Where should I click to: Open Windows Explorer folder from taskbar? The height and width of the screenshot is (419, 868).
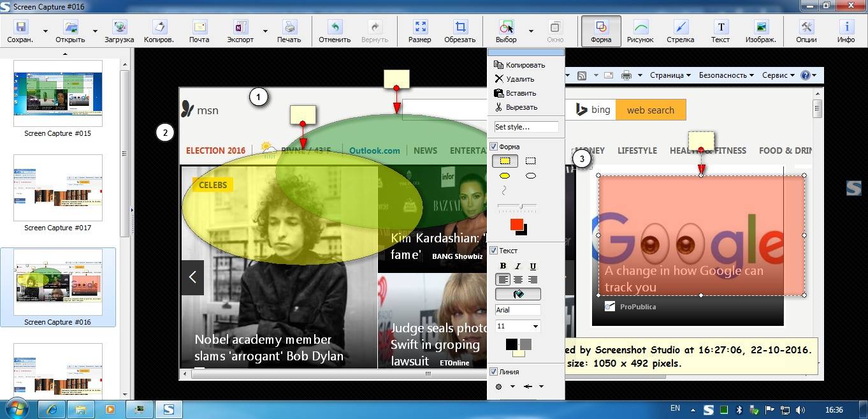click(80, 409)
